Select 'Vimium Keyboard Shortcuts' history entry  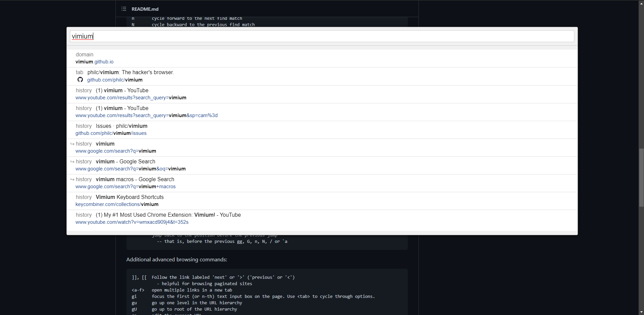click(322, 201)
